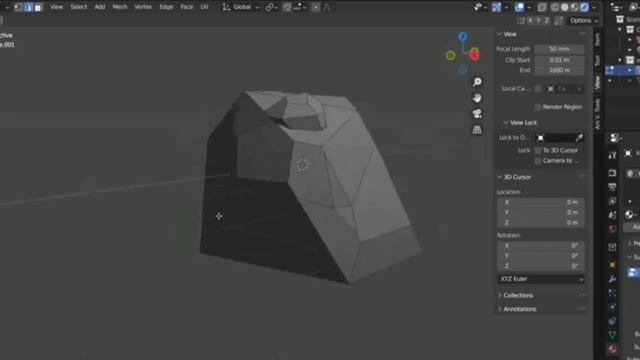The width and height of the screenshot is (640, 360).
Task: Pick lock object with eyedropper icon
Action: (x=579, y=138)
